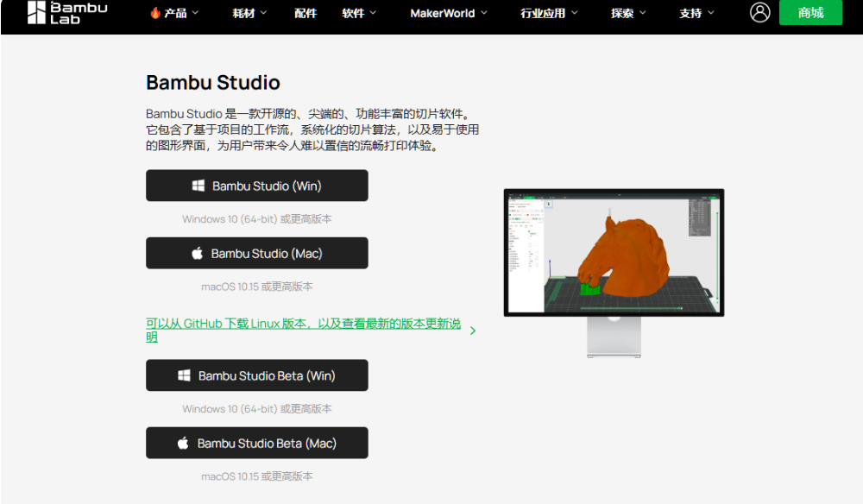Click the green 商城 store button
863x504 pixels.
pyautogui.click(x=810, y=12)
